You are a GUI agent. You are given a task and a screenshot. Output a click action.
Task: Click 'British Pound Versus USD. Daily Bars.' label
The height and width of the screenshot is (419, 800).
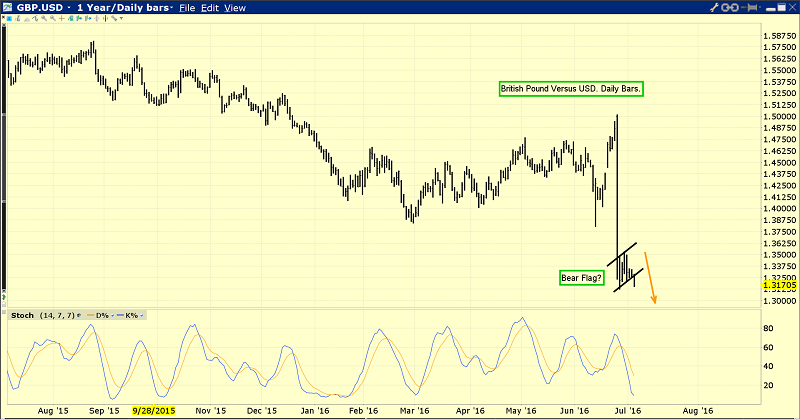pyautogui.click(x=572, y=89)
